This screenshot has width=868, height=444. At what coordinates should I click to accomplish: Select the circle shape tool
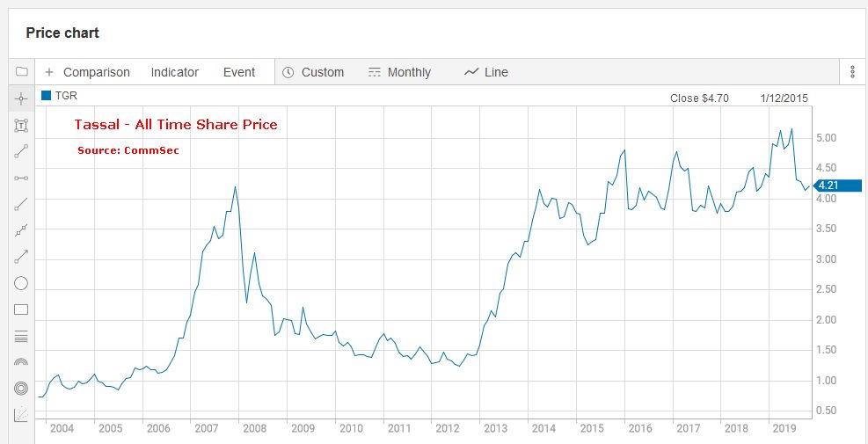[22, 283]
